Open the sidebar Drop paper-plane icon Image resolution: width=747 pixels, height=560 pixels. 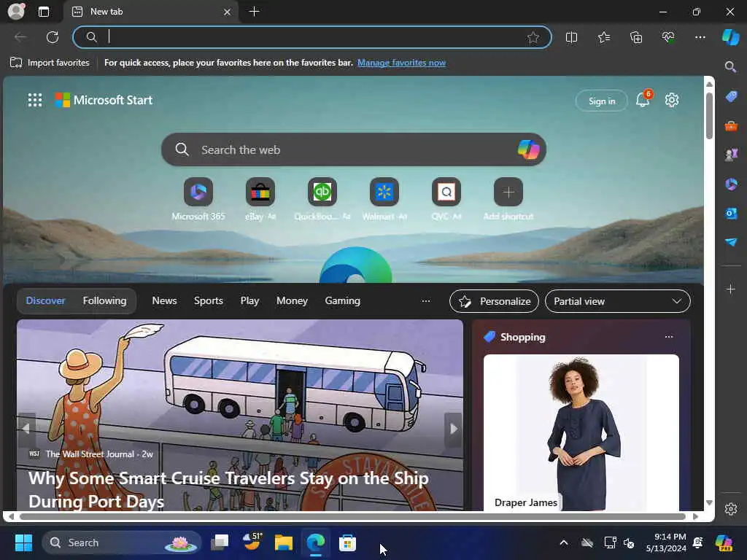pyautogui.click(x=731, y=242)
